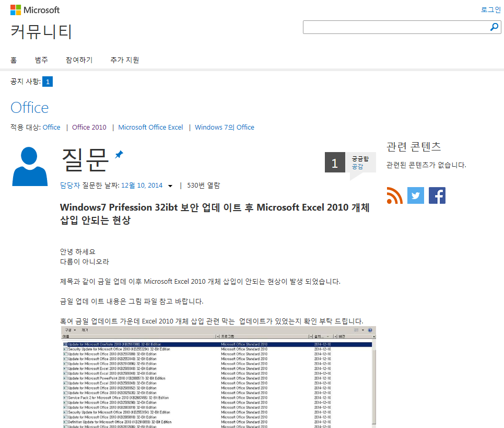Open the announcements badge showing 1

[48, 82]
